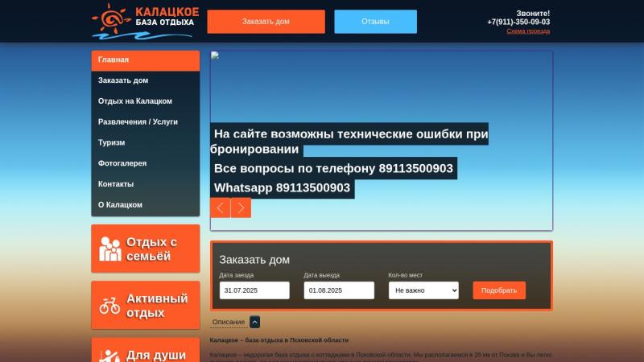
Task: Select Главная in sidebar menu
Action: pyautogui.click(x=146, y=60)
